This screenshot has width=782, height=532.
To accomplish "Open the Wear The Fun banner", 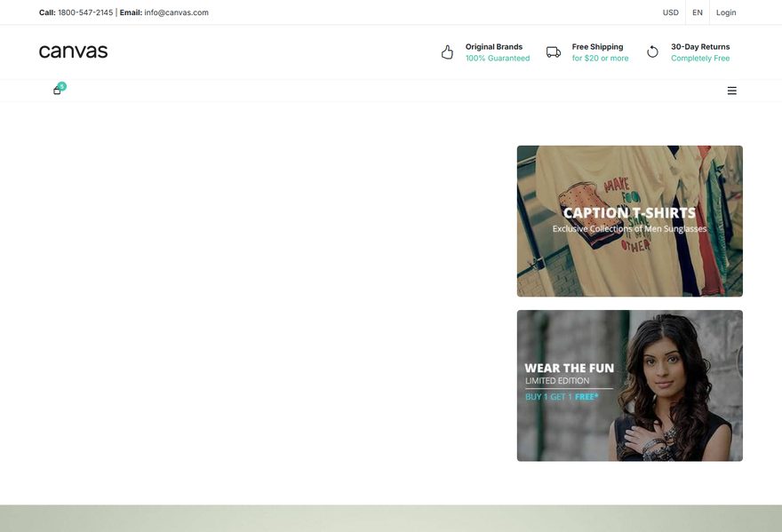I will [x=629, y=385].
